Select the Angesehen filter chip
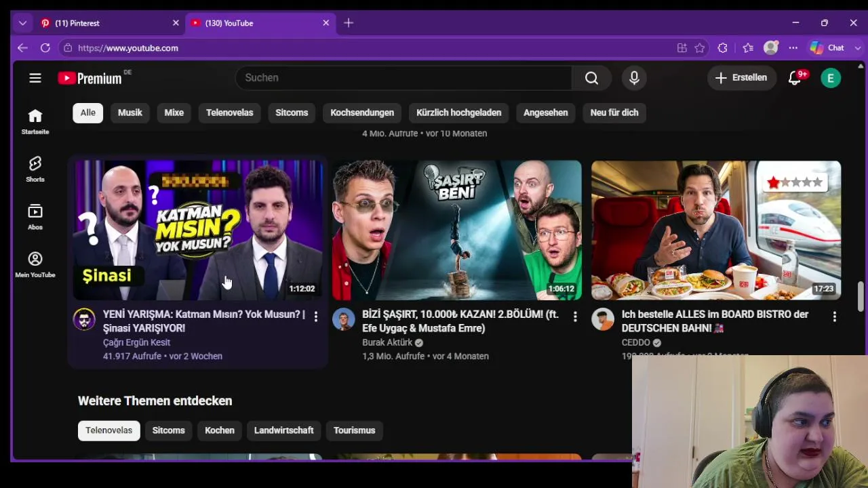 (x=546, y=113)
